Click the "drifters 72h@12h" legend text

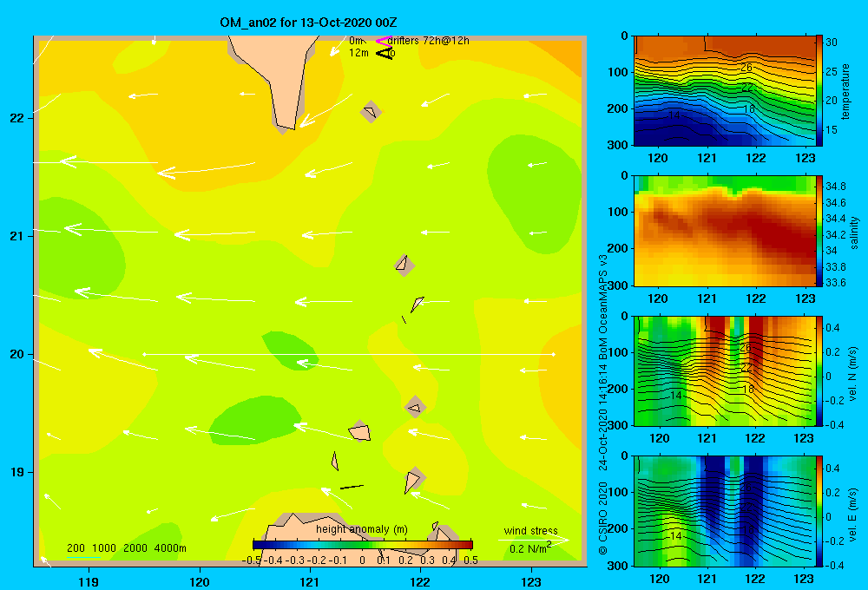point(429,41)
